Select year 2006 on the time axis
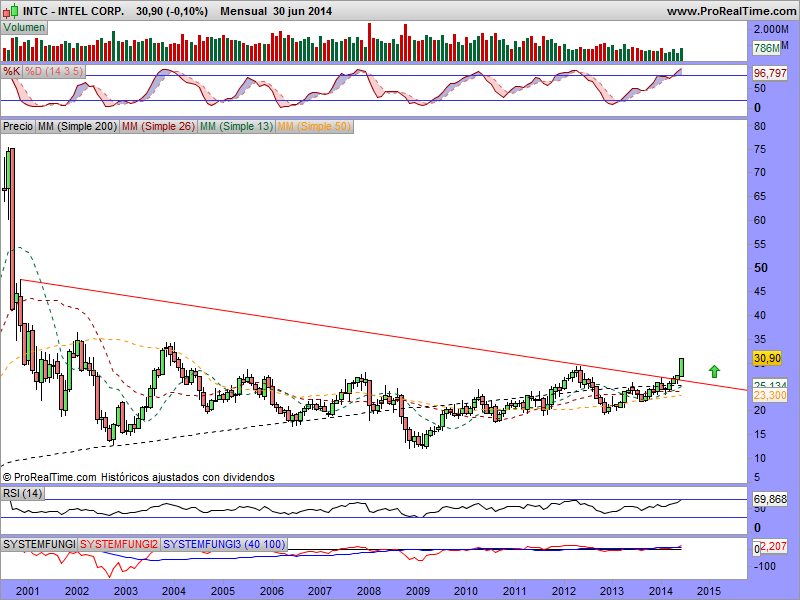Viewport: 800px width, 600px height. click(271, 591)
